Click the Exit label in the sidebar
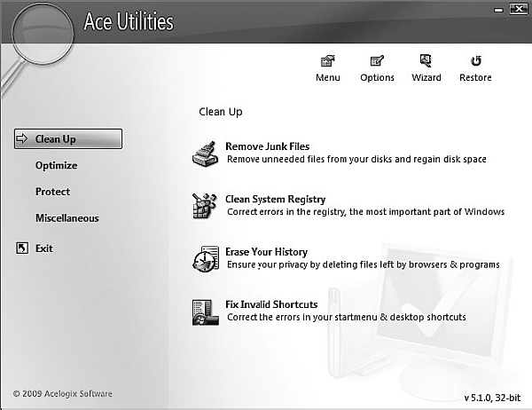The width and height of the screenshot is (532, 410). [x=44, y=248]
